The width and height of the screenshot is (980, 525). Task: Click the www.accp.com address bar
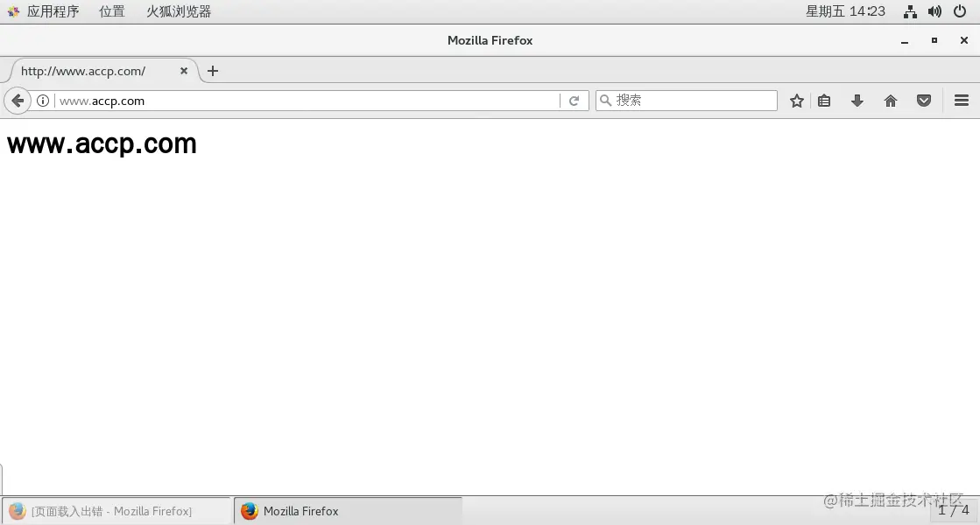[307, 101]
